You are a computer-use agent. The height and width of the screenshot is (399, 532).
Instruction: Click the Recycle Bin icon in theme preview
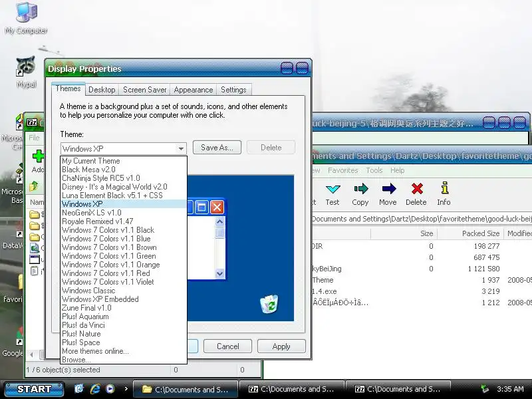[269, 304]
